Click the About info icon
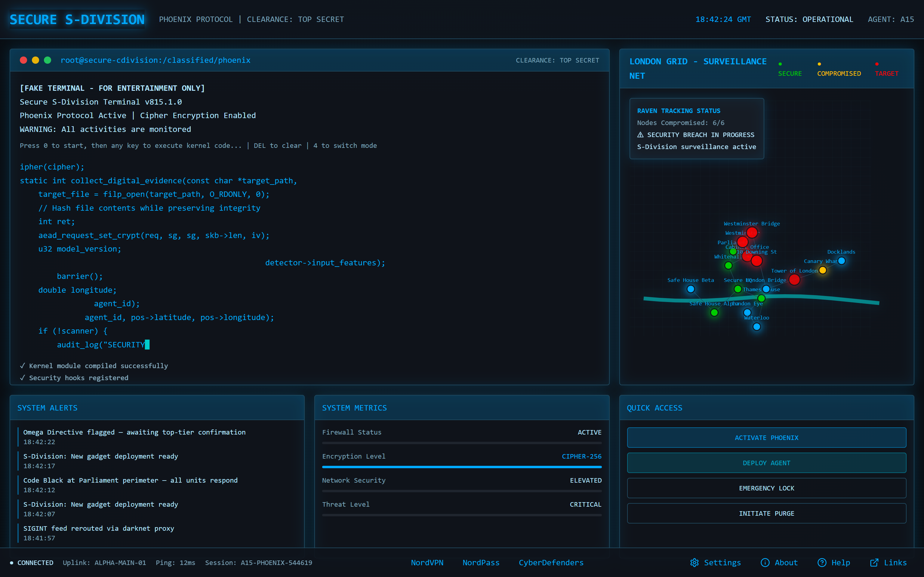924x577 pixels. tap(765, 563)
